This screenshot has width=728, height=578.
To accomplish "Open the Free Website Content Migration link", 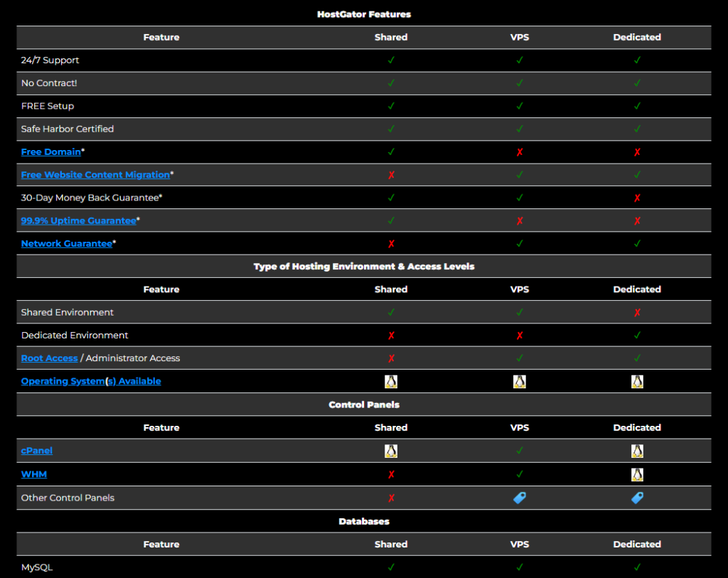I will pyautogui.click(x=95, y=175).
